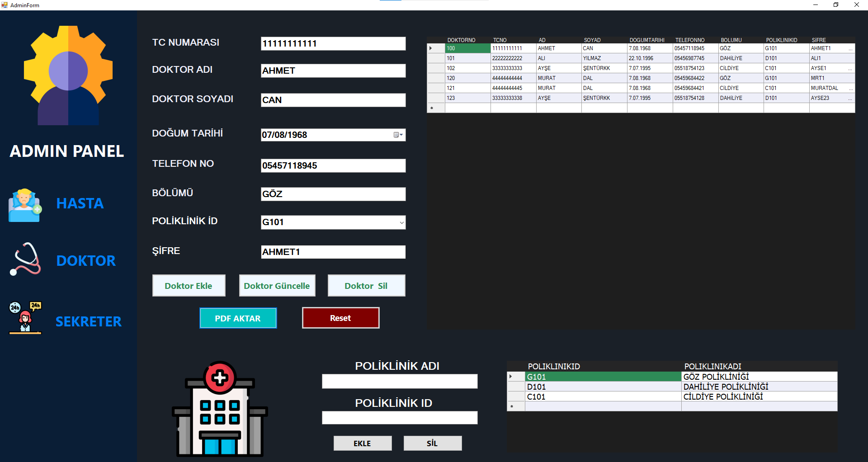Focus the ŞİFRE input field
868x462 pixels.
(x=333, y=252)
